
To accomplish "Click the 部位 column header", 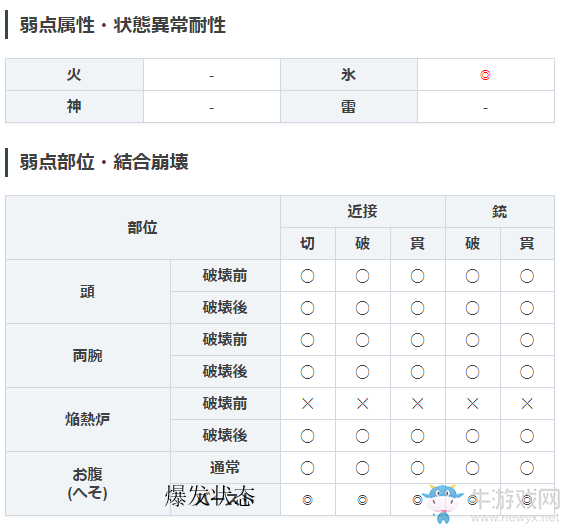I will click(x=143, y=227).
